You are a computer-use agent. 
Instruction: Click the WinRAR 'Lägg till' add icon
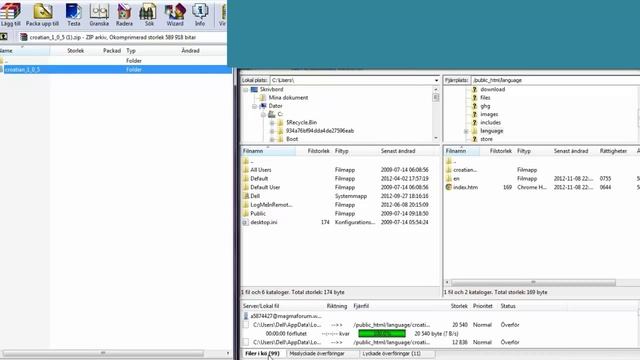point(10,12)
